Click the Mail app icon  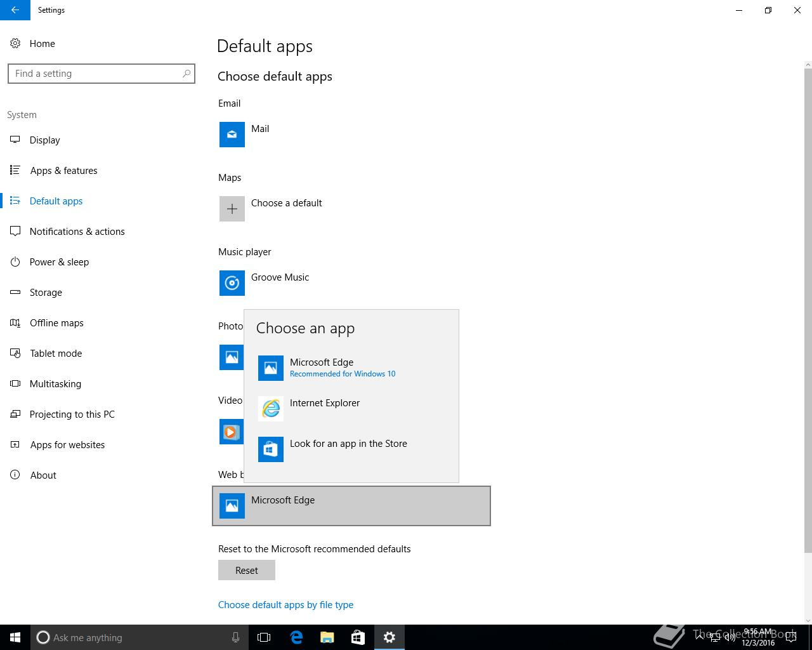tap(232, 135)
